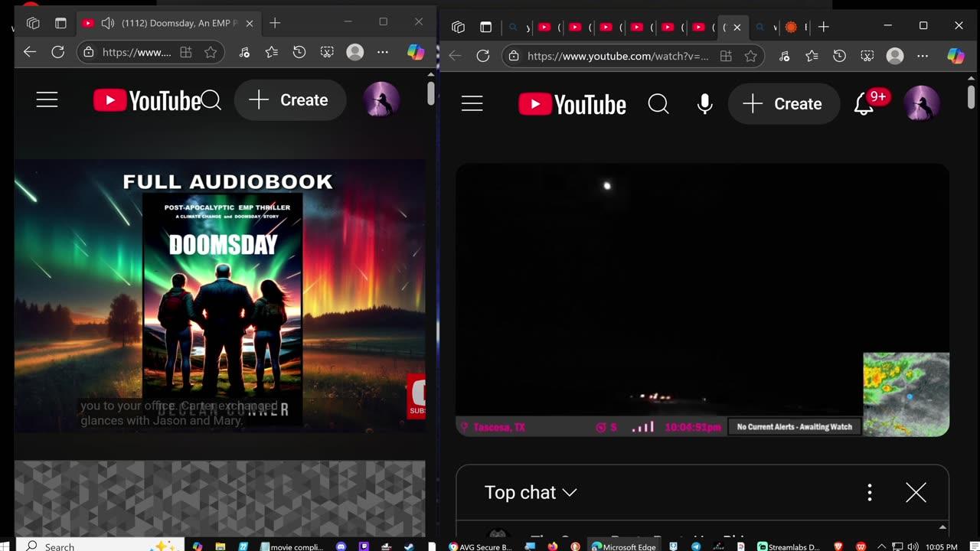
Task: Open browser History in right window
Action: point(839,56)
